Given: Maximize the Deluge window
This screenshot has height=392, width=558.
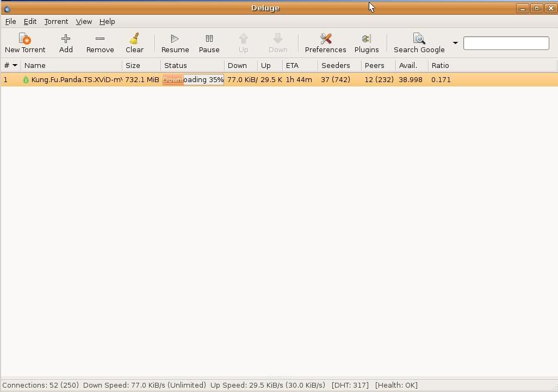Looking at the screenshot, I should tap(537, 8).
